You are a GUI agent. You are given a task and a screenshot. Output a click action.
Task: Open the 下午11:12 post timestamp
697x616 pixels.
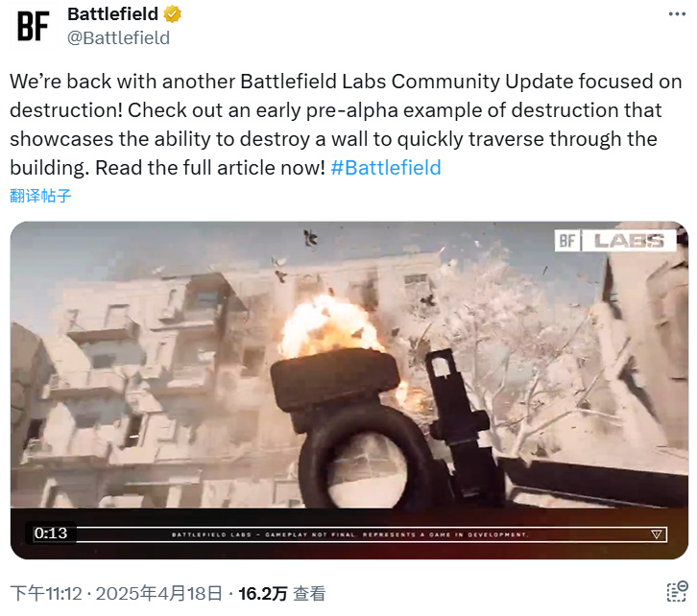pos(46,593)
